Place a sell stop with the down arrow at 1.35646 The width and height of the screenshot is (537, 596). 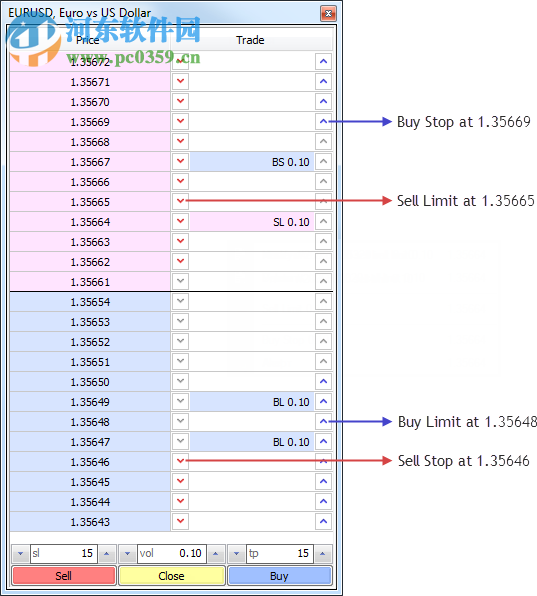pyautogui.click(x=181, y=461)
